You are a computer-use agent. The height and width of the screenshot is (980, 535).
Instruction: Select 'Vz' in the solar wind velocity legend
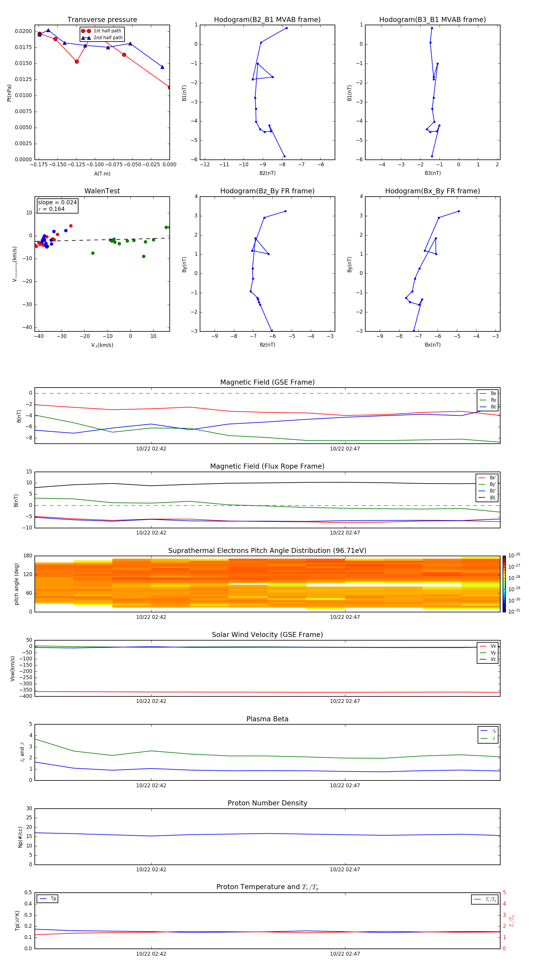(x=488, y=659)
